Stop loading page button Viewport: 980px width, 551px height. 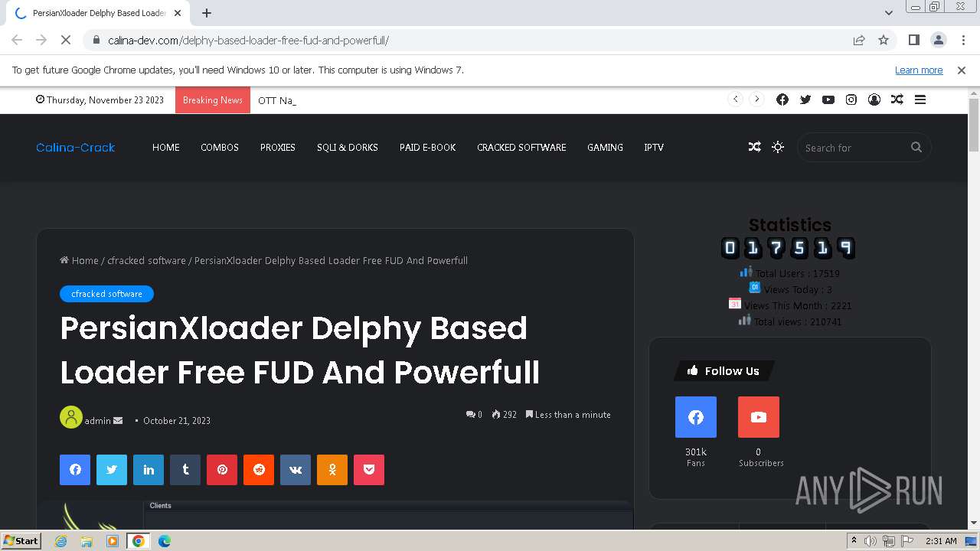point(66,40)
